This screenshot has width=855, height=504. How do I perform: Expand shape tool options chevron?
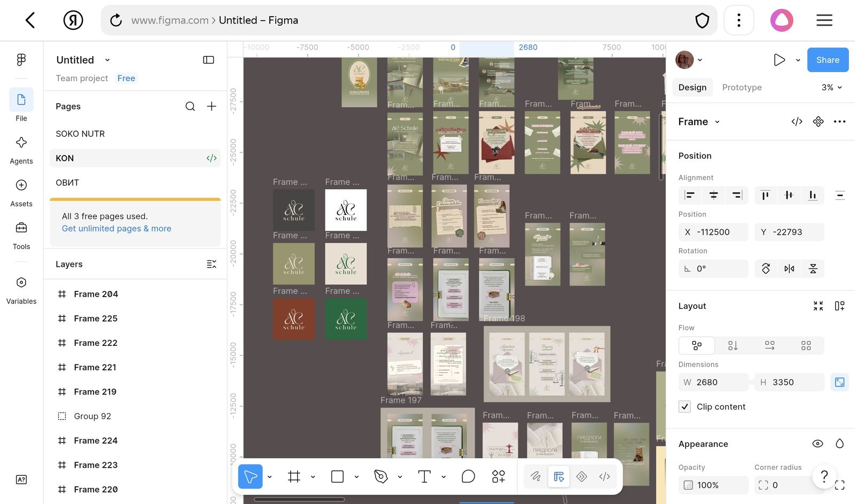356,477
